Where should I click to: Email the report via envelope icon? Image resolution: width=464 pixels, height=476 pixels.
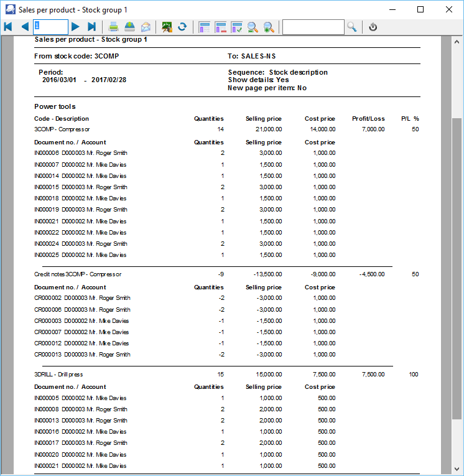(x=146, y=27)
